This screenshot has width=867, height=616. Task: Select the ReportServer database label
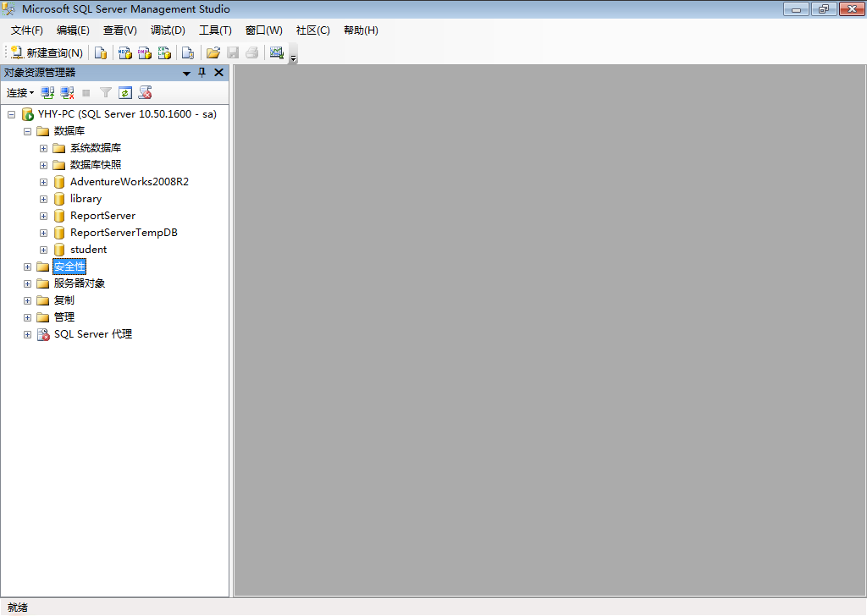[102, 216]
